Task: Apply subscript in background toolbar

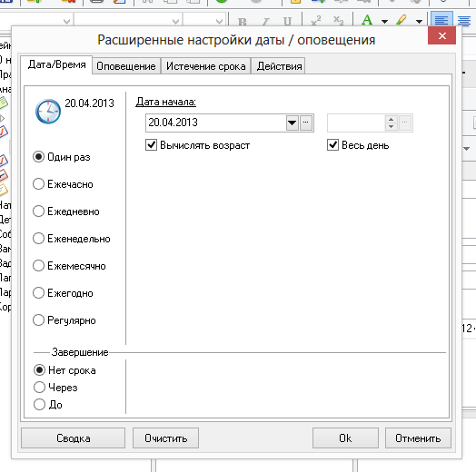Action: click(338, 21)
